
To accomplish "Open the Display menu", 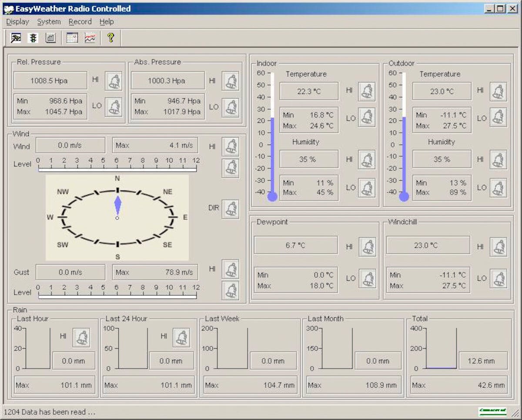I will point(17,22).
